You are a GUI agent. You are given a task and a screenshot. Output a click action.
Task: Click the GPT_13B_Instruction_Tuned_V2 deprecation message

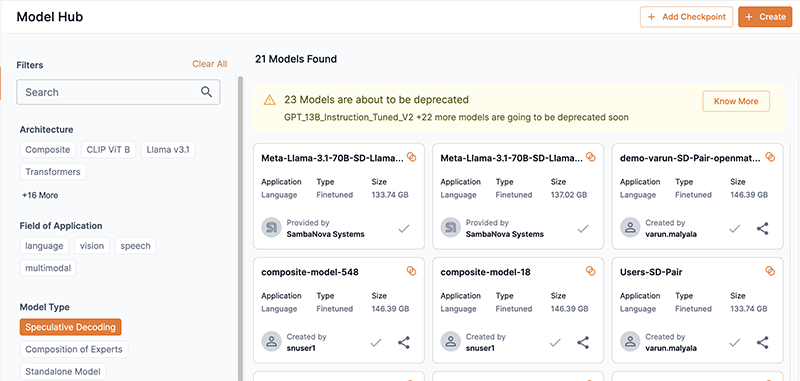coord(456,117)
